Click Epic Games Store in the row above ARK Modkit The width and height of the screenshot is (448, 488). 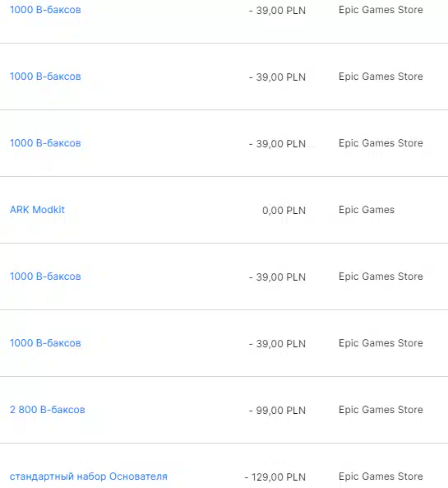[x=381, y=143]
